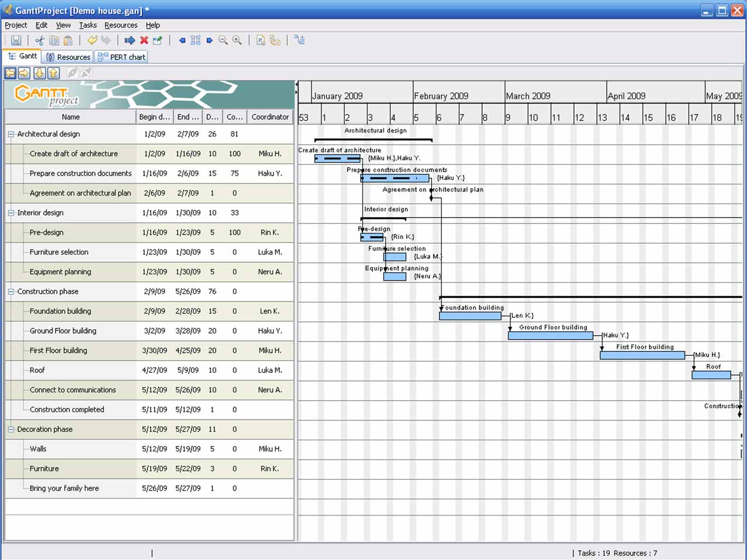This screenshot has width=747, height=560.
Task: Click the grayed Unlink tasks icon
Action: click(86, 73)
